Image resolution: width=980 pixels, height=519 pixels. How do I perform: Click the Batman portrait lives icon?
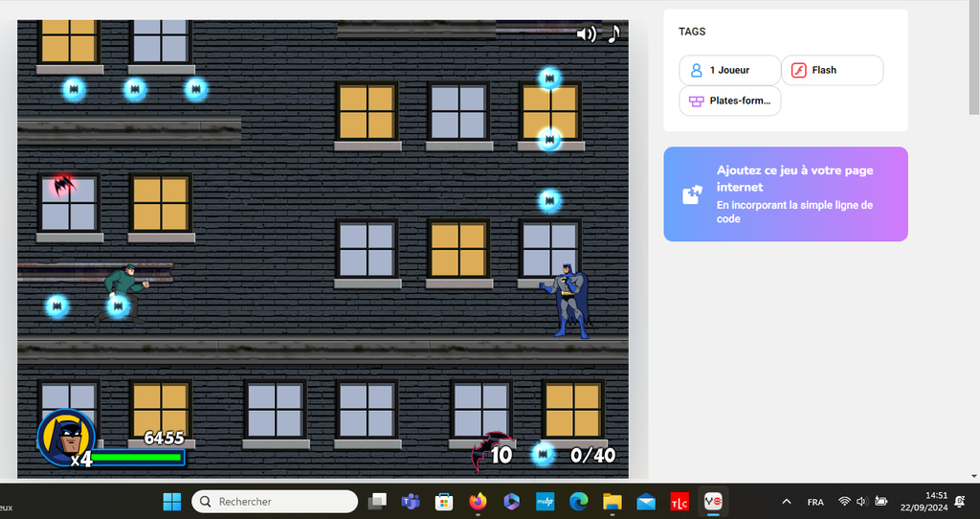click(65, 438)
